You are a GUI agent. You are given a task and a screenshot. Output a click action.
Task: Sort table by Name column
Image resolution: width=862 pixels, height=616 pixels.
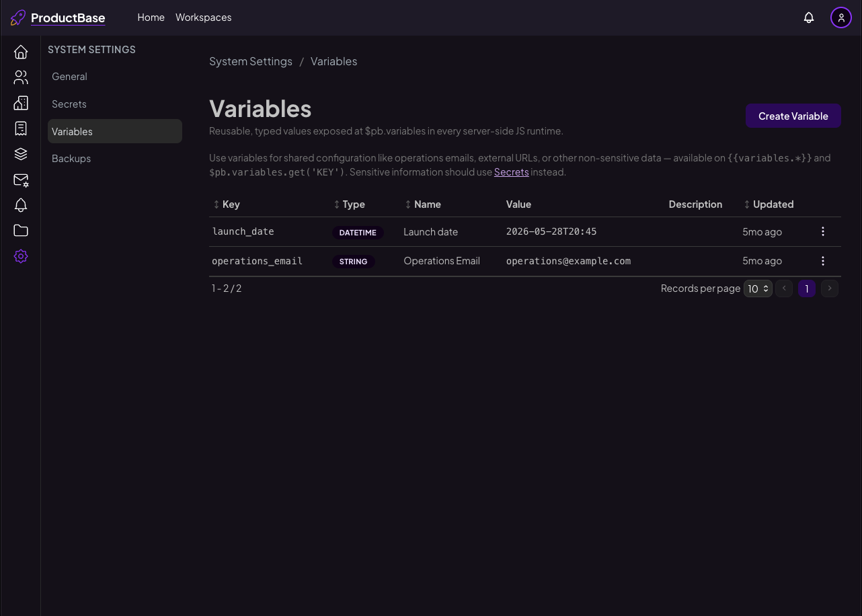click(x=423, y=204)
